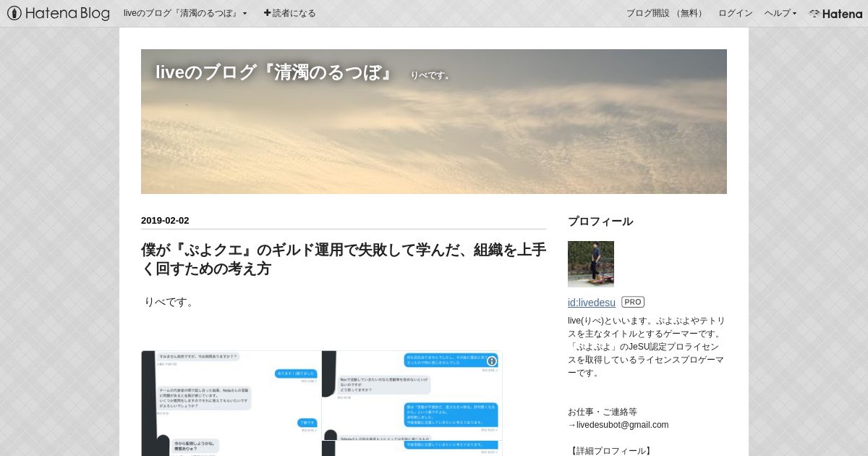This screenshot has height=456, width=868.
Task: Expand the liveのブログ『清濁のるつぼ』 dropdown in the top bar
Action: point(185,13)
